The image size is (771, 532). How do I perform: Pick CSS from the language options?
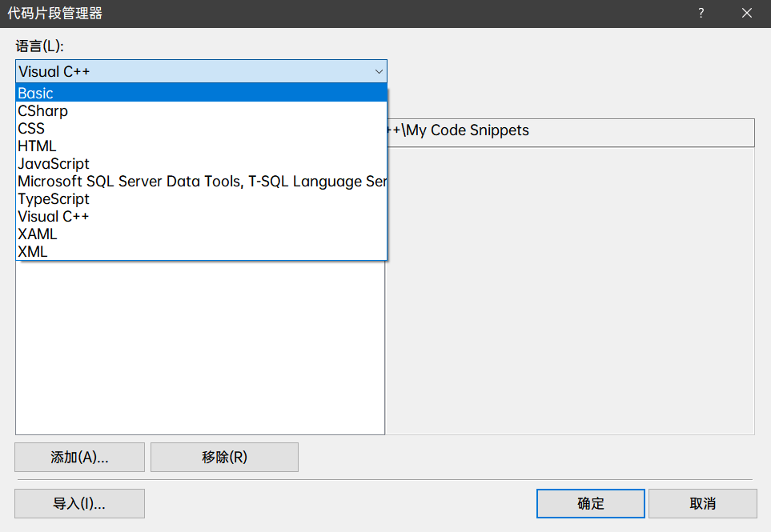tap(201, 128)
